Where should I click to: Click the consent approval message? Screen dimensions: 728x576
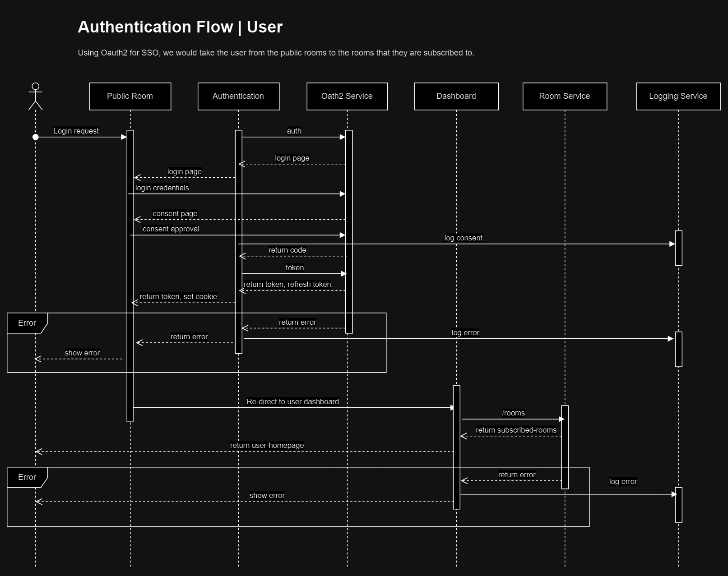click(171, 229)
